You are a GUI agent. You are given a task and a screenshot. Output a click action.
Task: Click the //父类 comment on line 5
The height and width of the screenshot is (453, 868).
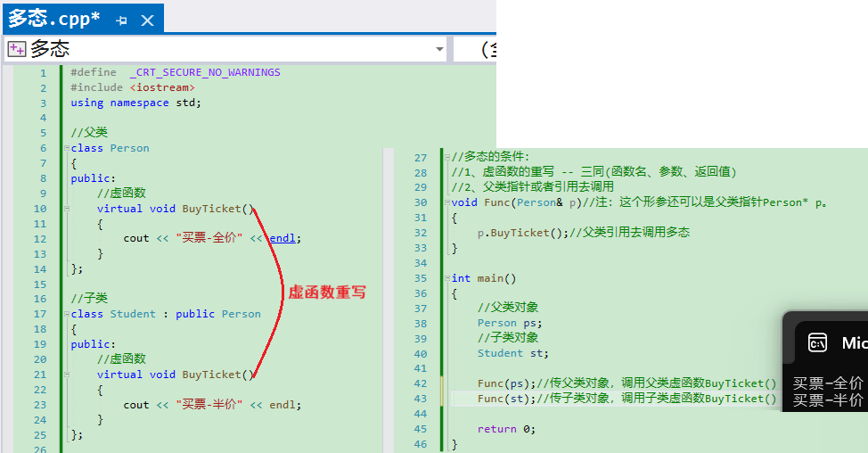click(x=89, y=132)
